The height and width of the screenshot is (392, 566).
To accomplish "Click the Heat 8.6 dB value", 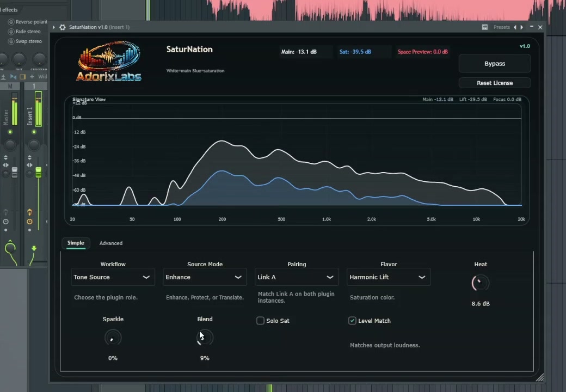I will click(x=481, y=304).
